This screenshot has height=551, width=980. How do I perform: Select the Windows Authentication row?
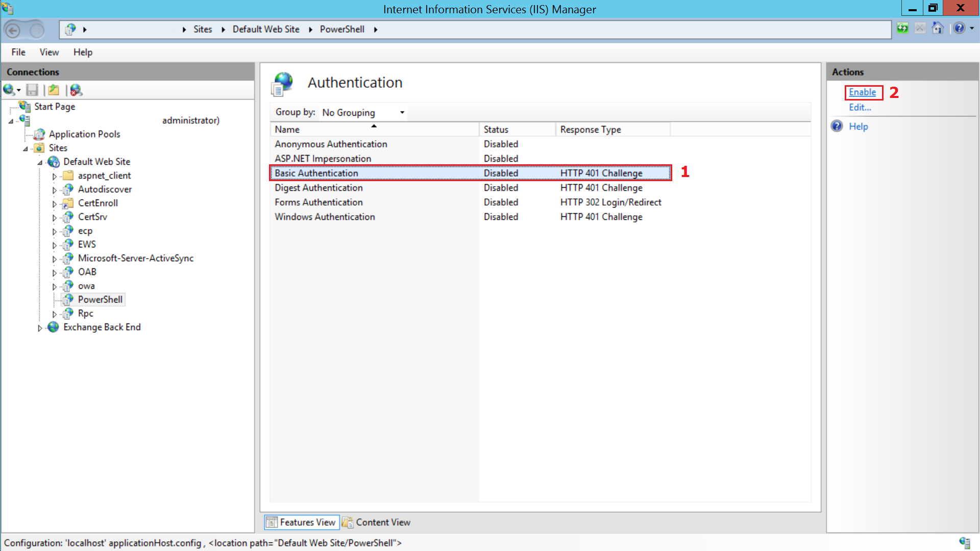tap(325, 217)
